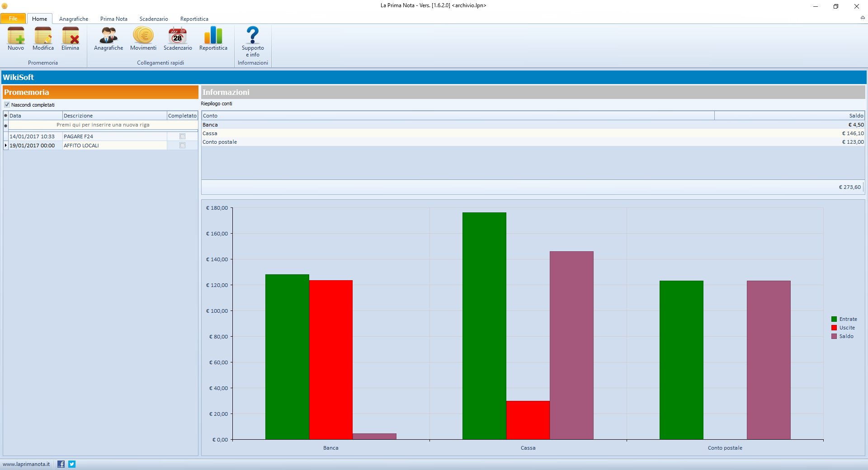
Task: Open the Facebook icon in status bar
Action: [x=61, y=464]
